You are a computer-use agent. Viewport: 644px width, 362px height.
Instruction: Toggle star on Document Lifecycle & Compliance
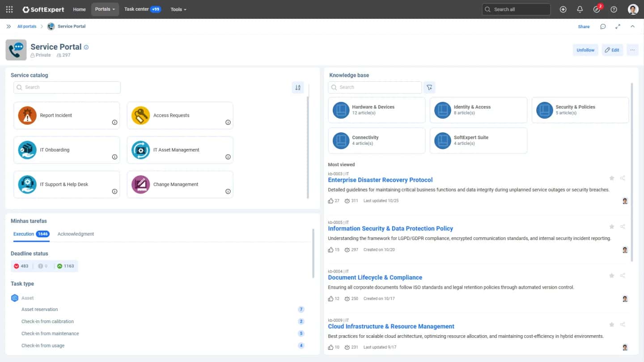pos(611,276)
